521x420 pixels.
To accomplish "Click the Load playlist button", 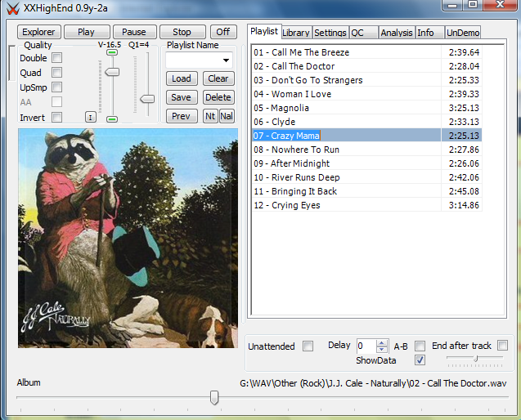I will (182, 78).
